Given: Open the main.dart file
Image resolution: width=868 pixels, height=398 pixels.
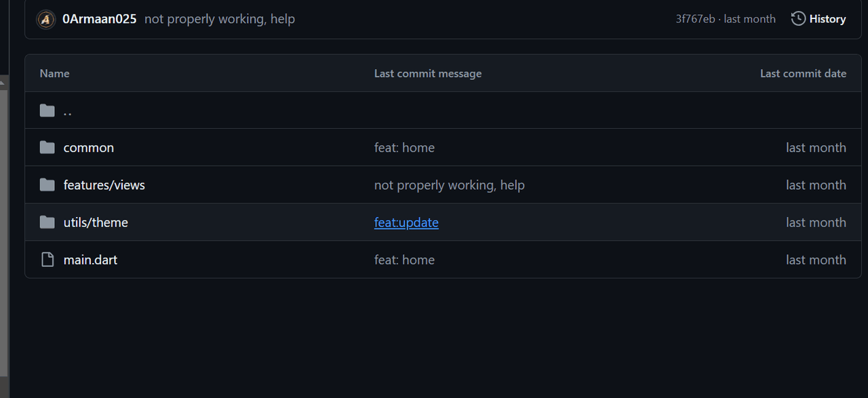Looking at the screenshot, I should pyautogui.click(x=90, y=260).
